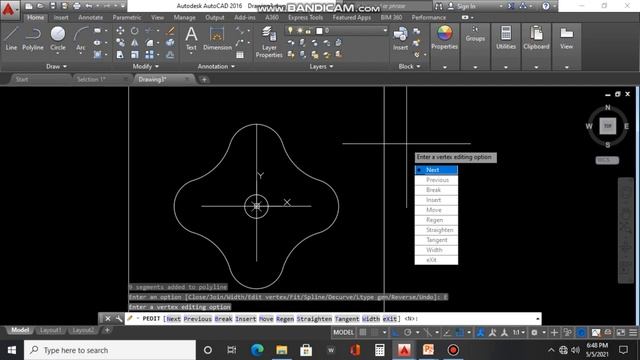This screenshot has height=360, width=640.
Task: Select the Text annotation tool
Action: 191,39
